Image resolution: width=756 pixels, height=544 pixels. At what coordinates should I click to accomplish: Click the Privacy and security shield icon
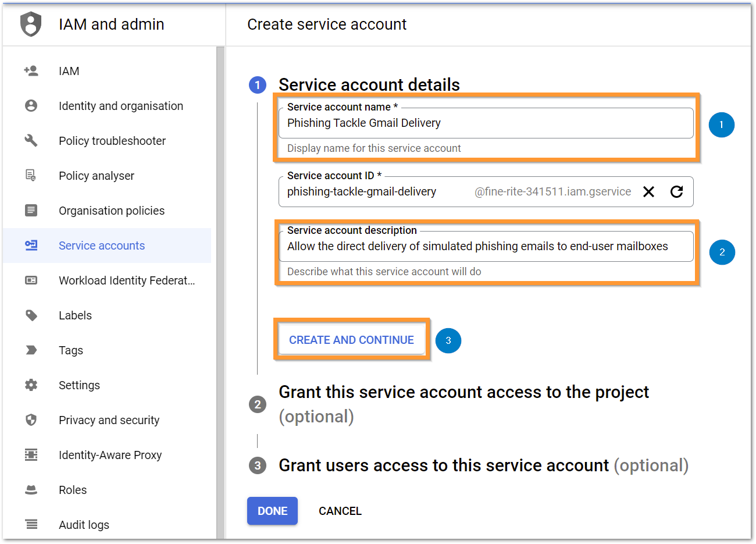[x=31, y=420]
